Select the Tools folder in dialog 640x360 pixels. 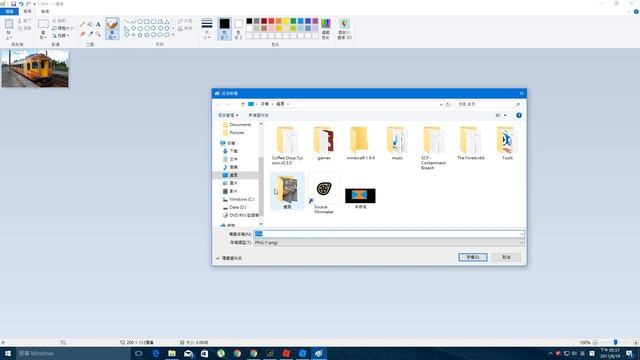[x=507, y=144]
